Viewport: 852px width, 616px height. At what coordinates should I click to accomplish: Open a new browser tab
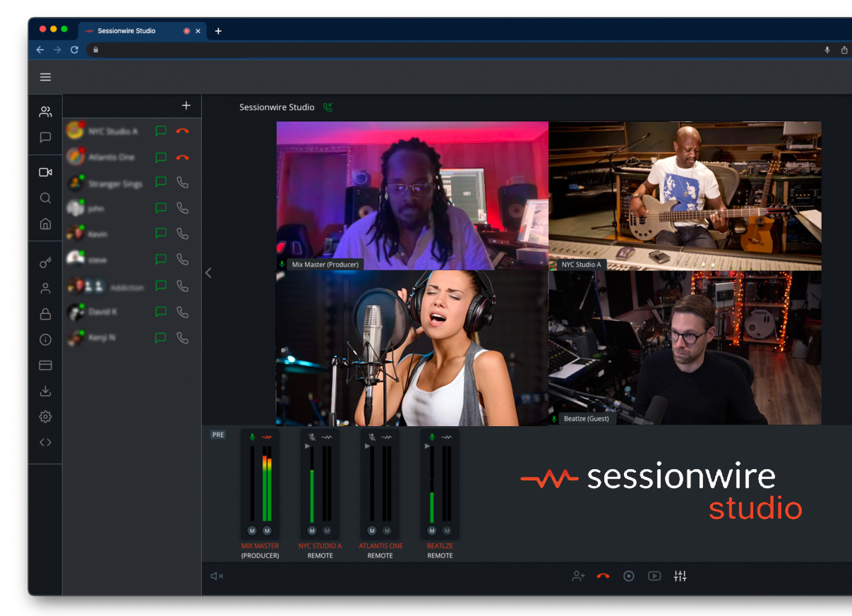pyautogui.click(x=218, y=31)
